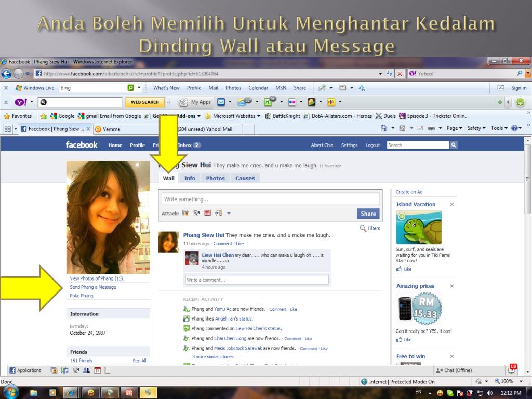The image size is (532, 399).
Task: Open Yahoo toolbar mail envelope icon
Action: click(221, 102)
